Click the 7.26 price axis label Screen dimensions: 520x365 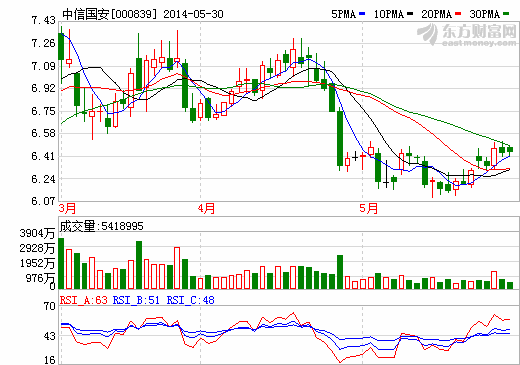(x=43, y=43)
